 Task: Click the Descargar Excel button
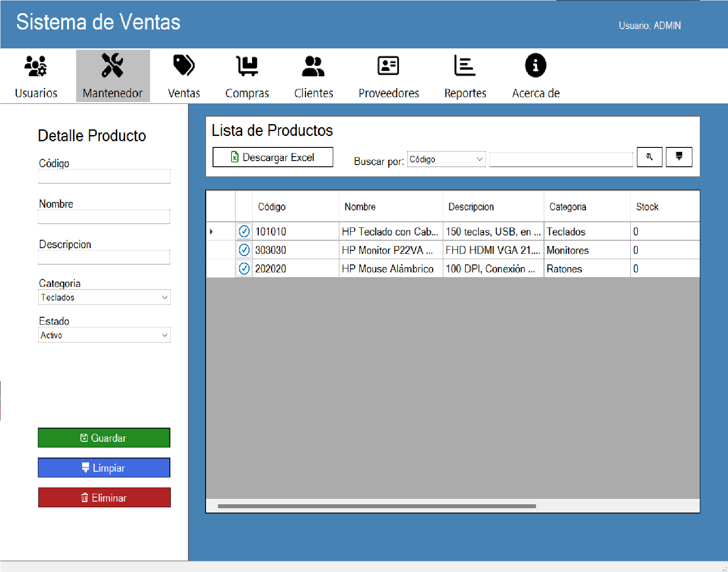pos(273,157)
